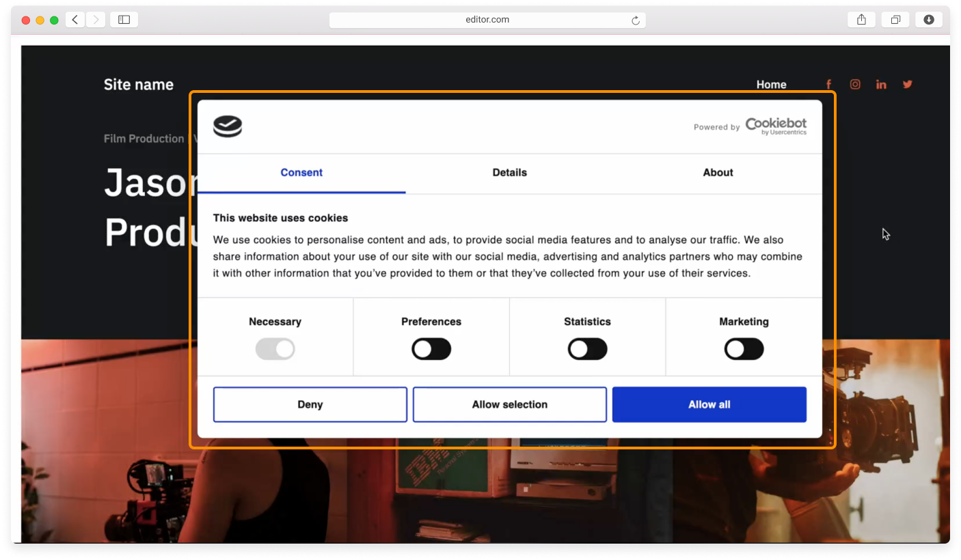Image resolution: width=961 pixels, height=560 pixels.
Task: Turn on the Statistics toggle
Action: click(x=587, y=348)
